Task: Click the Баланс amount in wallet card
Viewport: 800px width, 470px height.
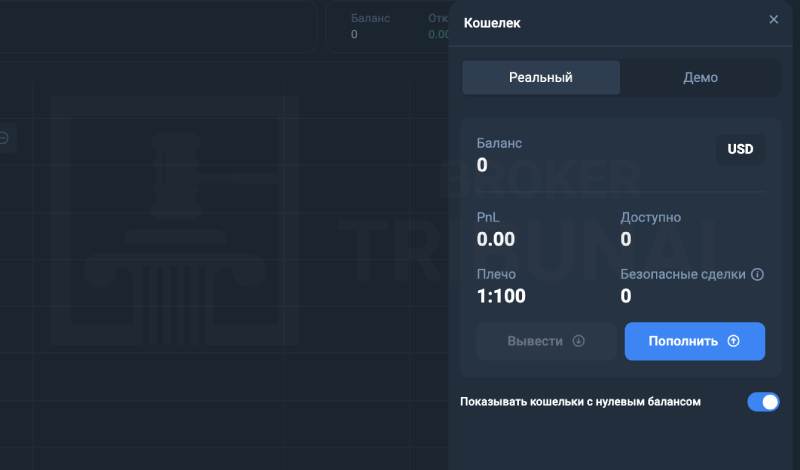Action: coord(482,165)
